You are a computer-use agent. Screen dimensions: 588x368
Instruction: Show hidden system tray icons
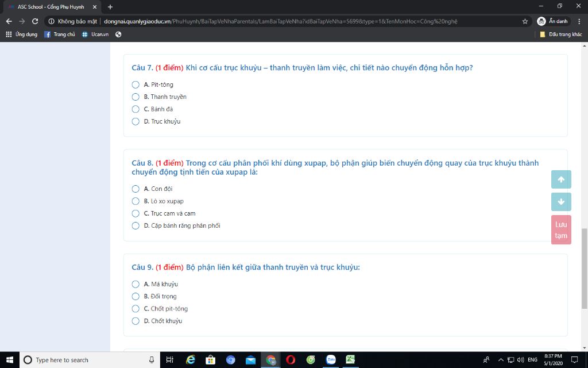point(501,360)
